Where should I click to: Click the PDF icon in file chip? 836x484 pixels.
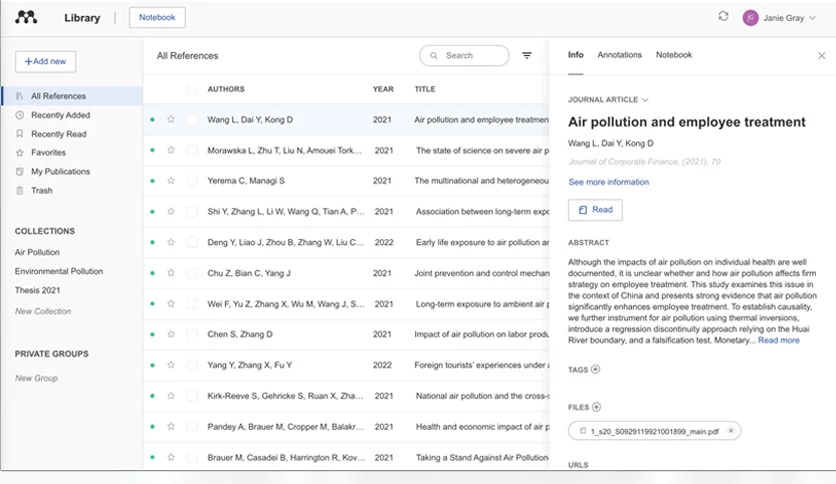pos(583,431)
